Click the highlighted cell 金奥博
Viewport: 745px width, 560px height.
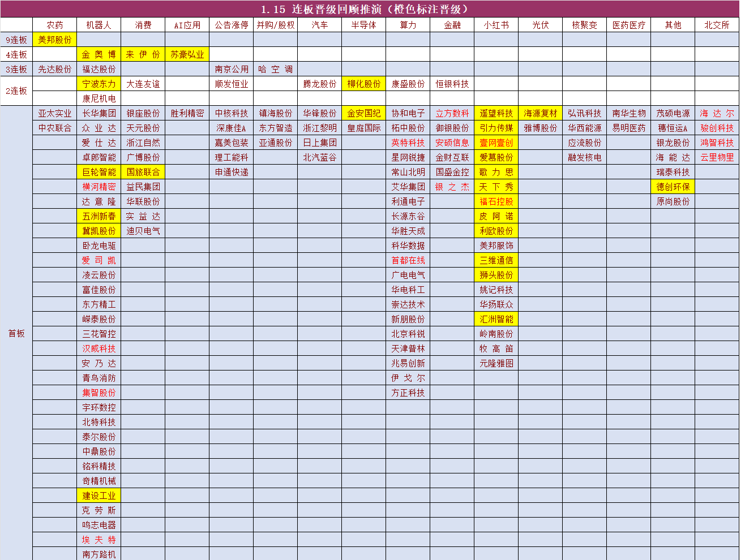(x=99, y=54)
